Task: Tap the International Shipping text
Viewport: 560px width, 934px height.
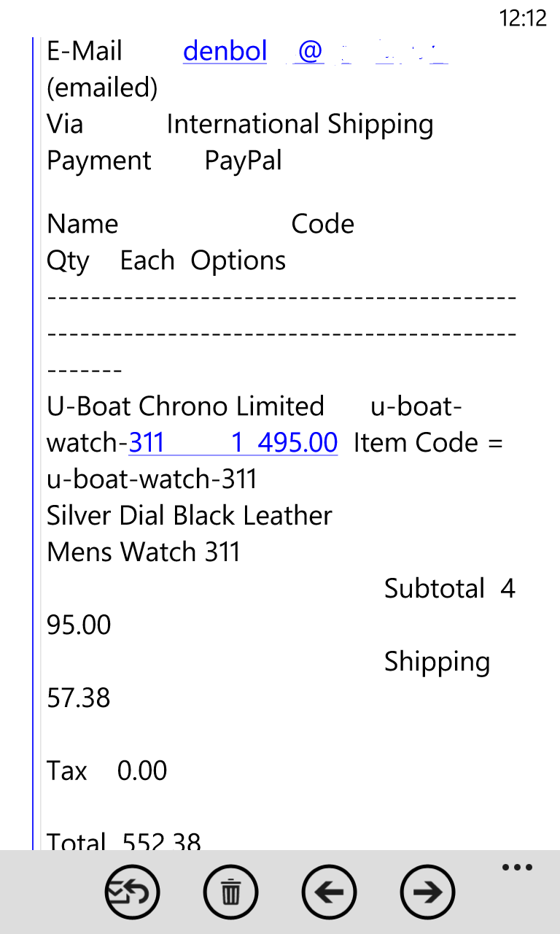Action: click(x=300, y=124)
